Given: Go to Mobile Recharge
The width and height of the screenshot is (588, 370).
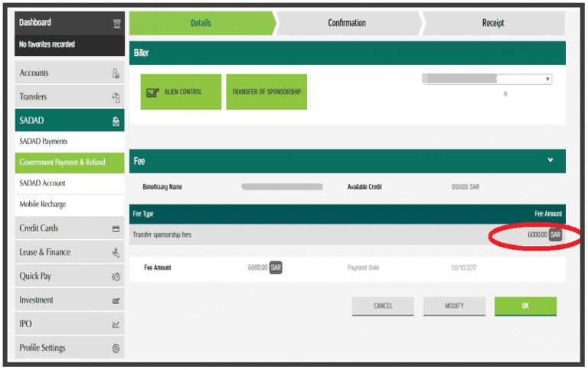Looking at the screenshot, I should click(42, 205).
